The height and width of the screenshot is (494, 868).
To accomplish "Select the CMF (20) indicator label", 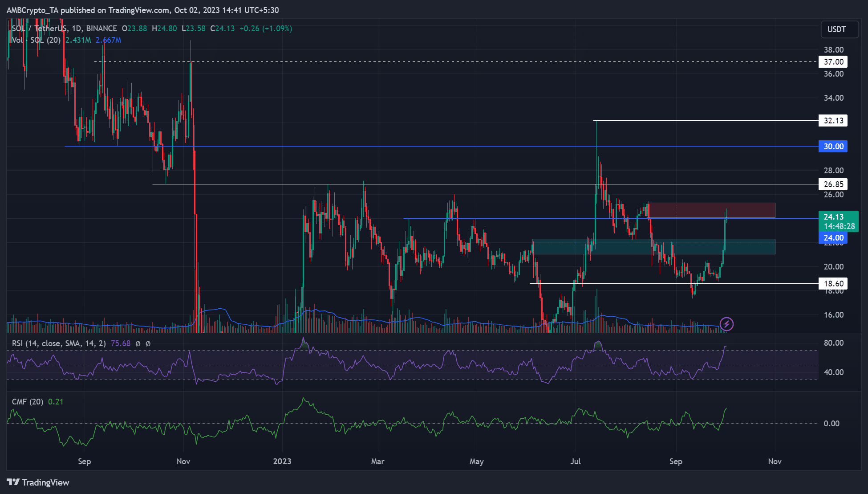I will point(28,402).
